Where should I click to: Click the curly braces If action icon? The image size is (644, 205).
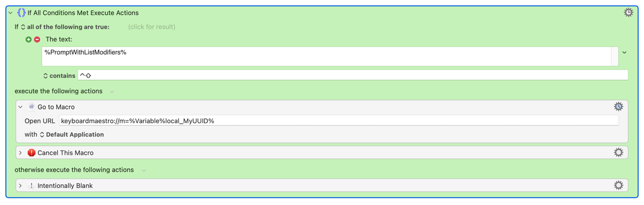point(21,12)
